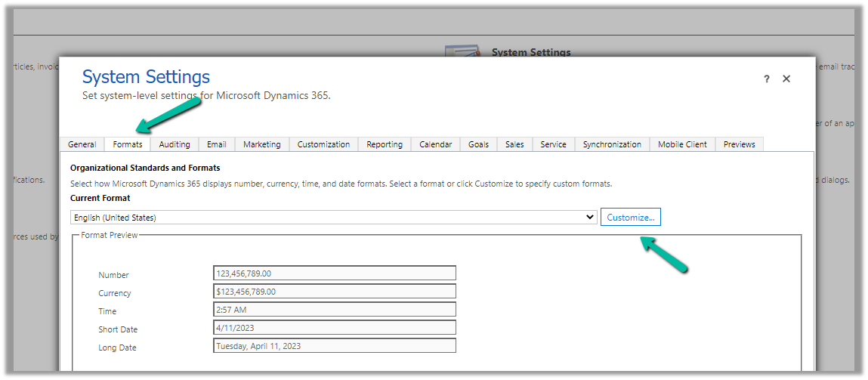Go to the Marketing tab
868x380 pixels.
[x=261, y=144]
